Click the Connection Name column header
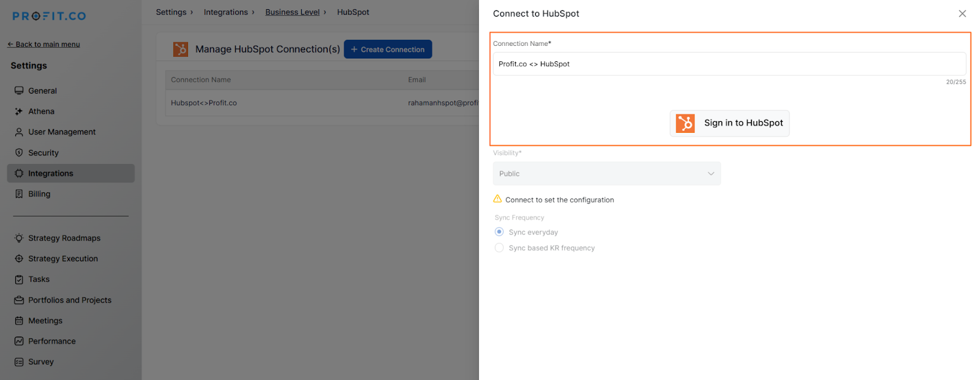This screenshot has height=380, width=980. point(201,80)
